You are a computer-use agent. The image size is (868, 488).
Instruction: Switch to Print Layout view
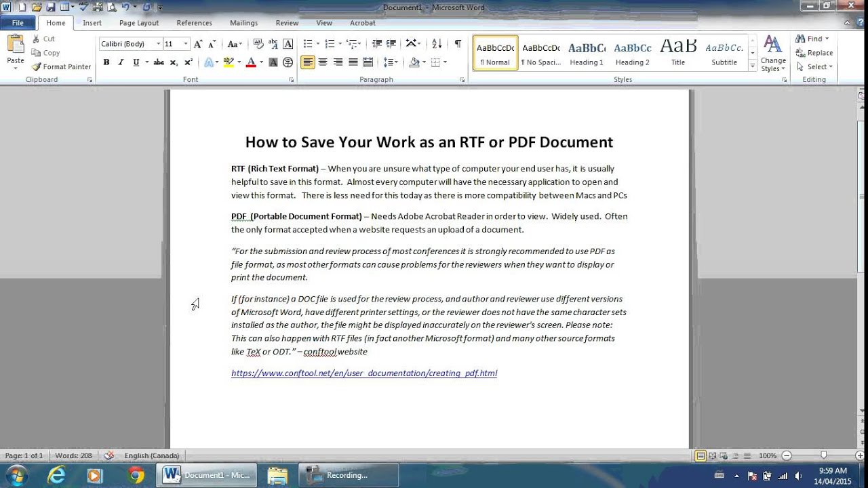pyautogui.click(x=701, y=455)
